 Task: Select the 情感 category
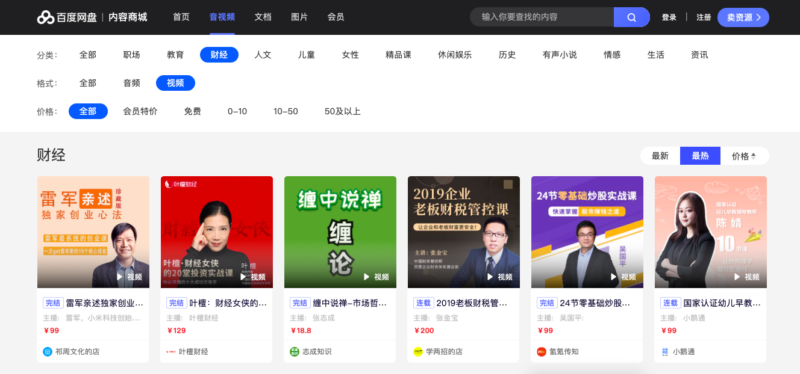612,55
